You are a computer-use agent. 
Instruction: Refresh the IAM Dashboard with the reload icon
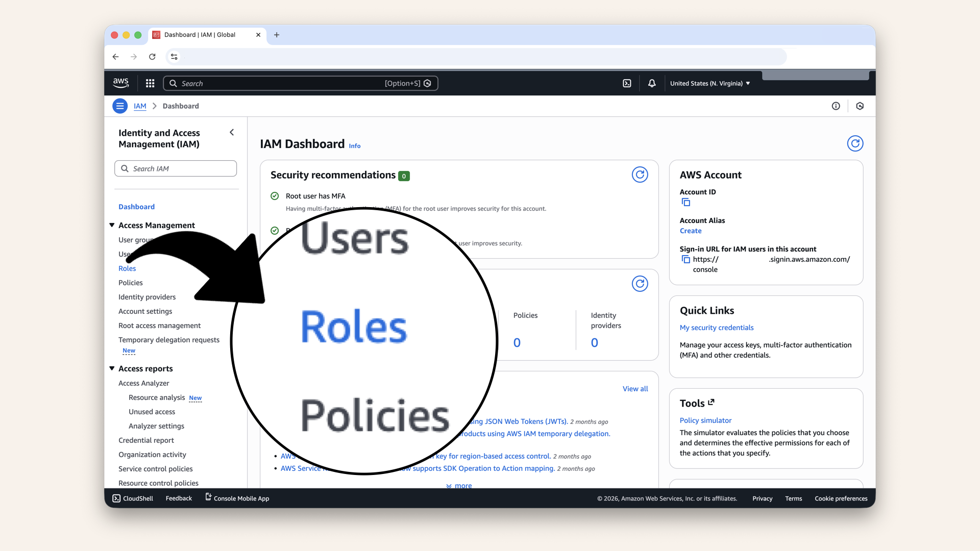(855, 143)
